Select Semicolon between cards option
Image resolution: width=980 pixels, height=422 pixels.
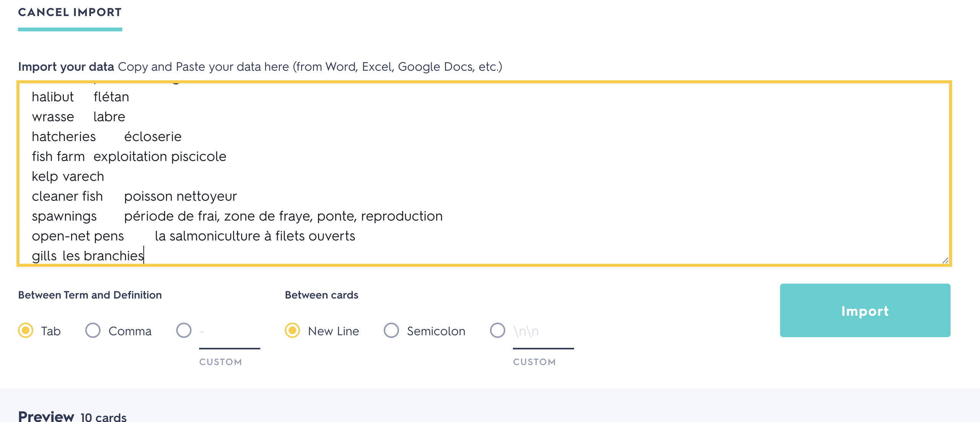click(x=391, y=331)
